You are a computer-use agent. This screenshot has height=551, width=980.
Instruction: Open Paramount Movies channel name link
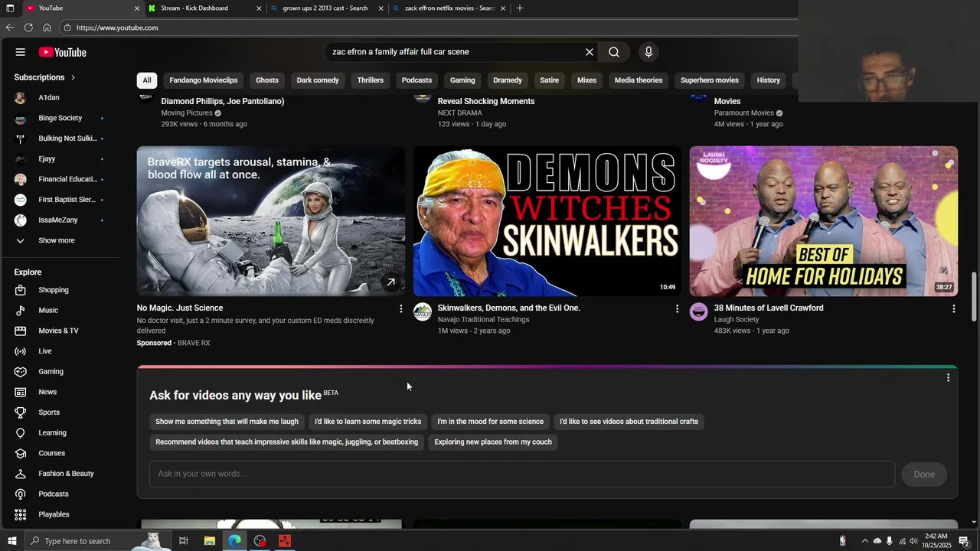744,113
